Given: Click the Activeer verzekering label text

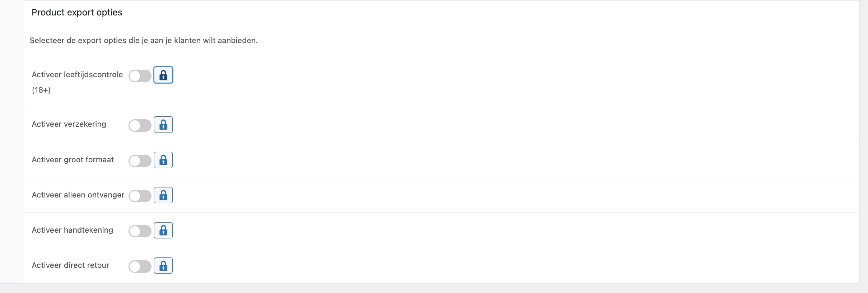Looking at the screenshot, I should click(x=69, y=124).
